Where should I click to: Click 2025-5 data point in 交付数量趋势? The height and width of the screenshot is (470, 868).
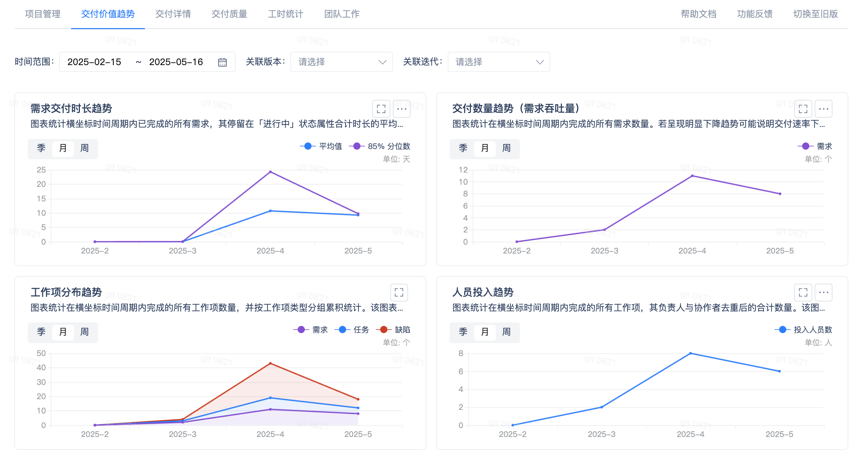[x=780, y=194]
